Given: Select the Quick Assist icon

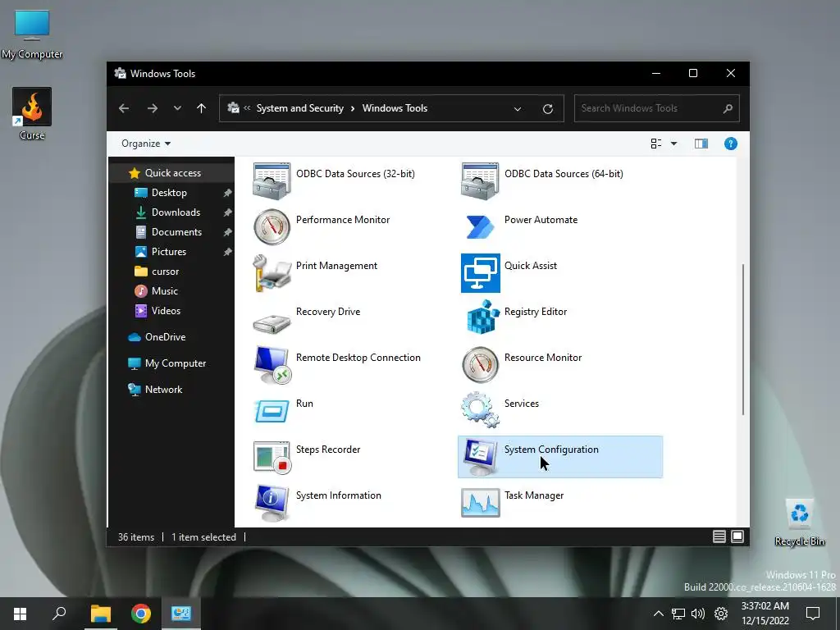Looking at the screenshot, I should (481, 273).
